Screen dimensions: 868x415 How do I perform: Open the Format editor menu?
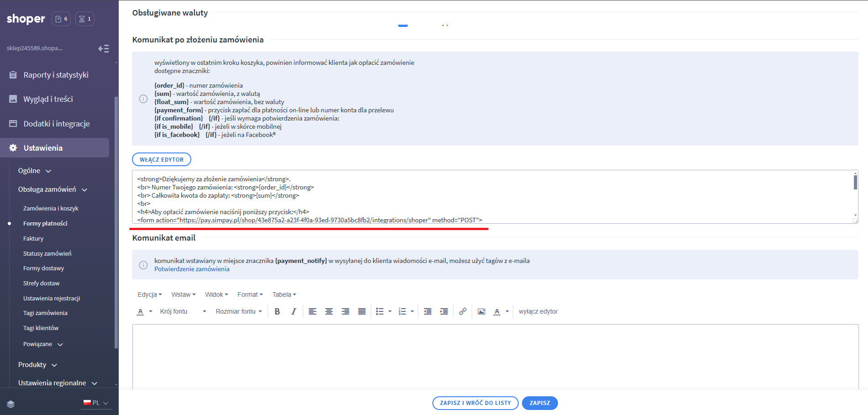[x=250, y=294]
